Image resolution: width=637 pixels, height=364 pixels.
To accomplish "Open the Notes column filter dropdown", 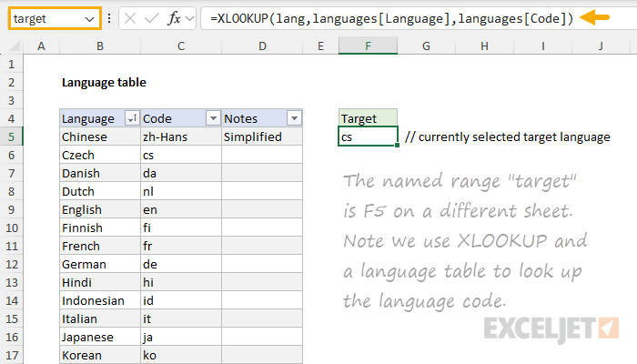I will click(x=294, y=118).
